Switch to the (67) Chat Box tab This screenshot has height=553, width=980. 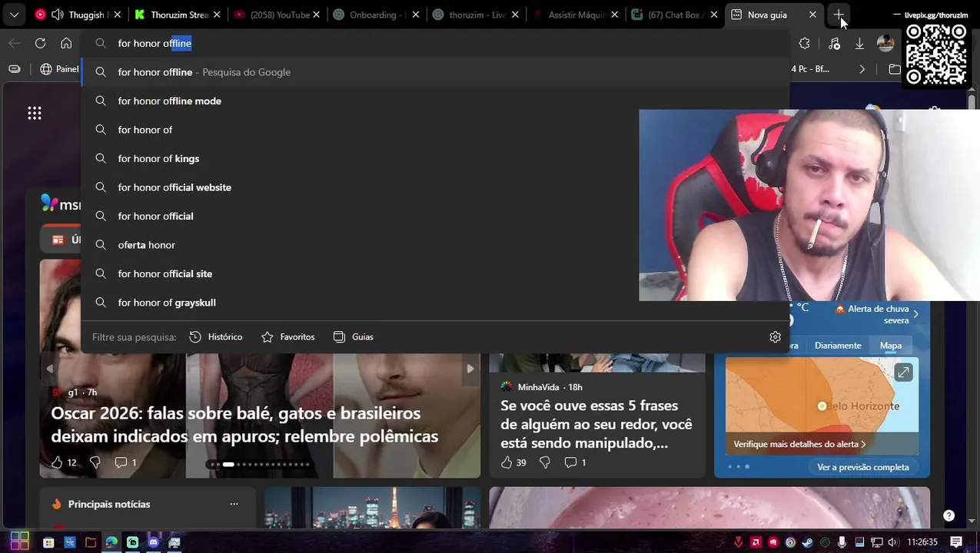click(x=676, y=15)
